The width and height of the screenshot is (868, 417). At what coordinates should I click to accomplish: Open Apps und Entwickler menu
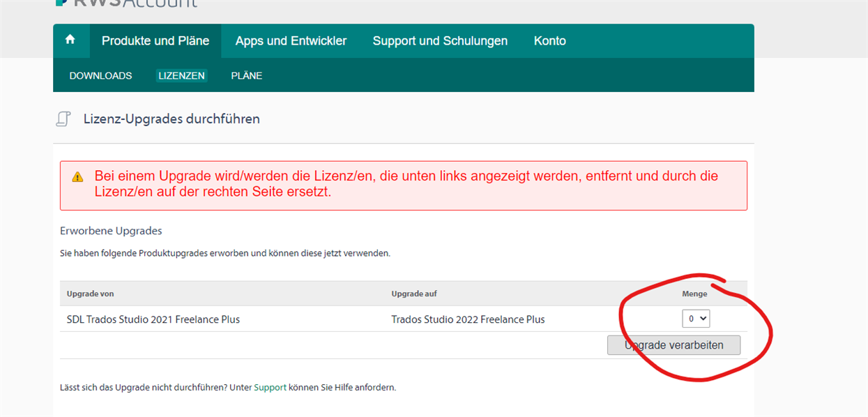click(x=291, y=41)
